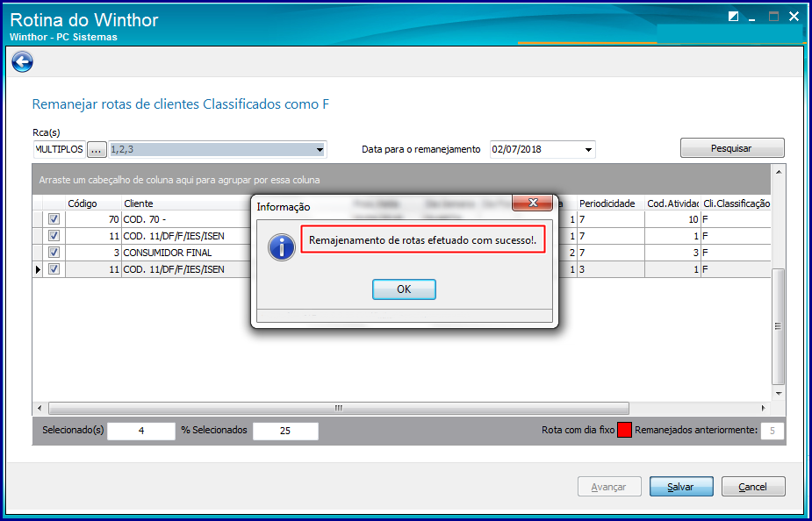
Task: Click the % Selecionados value field
Action: pos(285,431)
